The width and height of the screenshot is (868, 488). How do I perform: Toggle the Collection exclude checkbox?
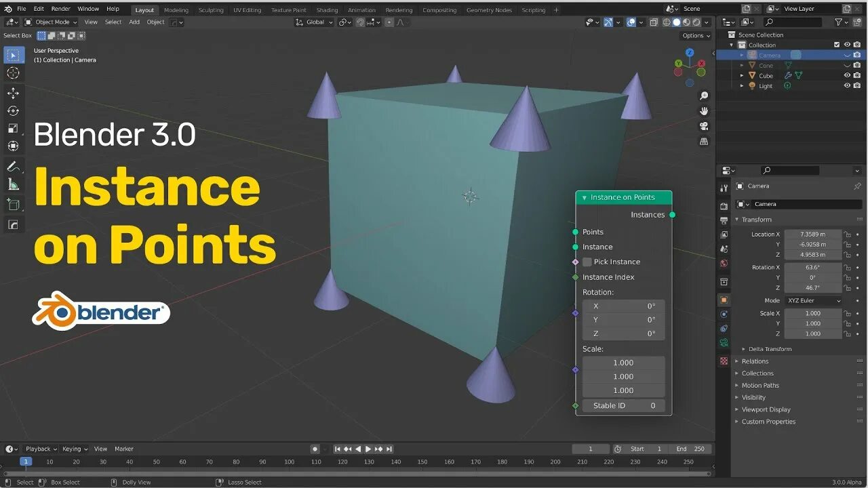click(837, 45)
